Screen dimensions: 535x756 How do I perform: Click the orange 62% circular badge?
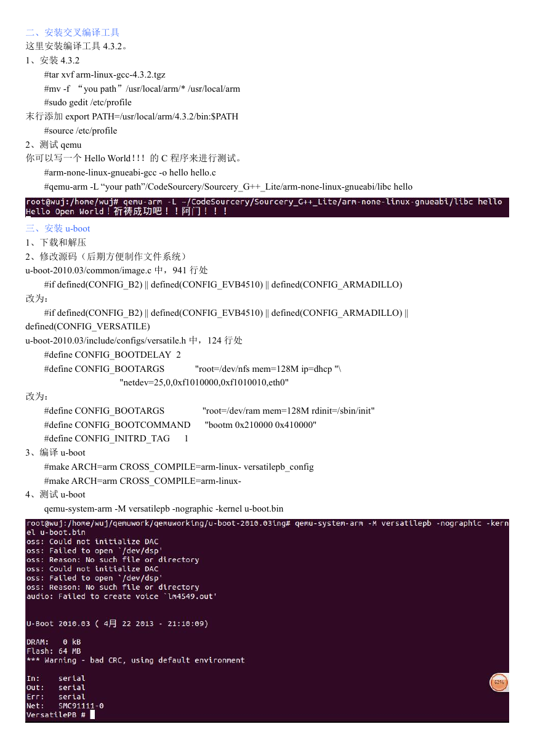tap(498, 683)
